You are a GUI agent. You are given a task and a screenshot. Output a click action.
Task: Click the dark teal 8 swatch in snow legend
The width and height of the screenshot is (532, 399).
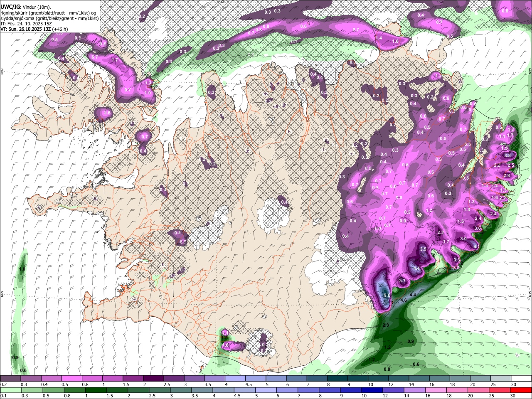click(337, 379)
